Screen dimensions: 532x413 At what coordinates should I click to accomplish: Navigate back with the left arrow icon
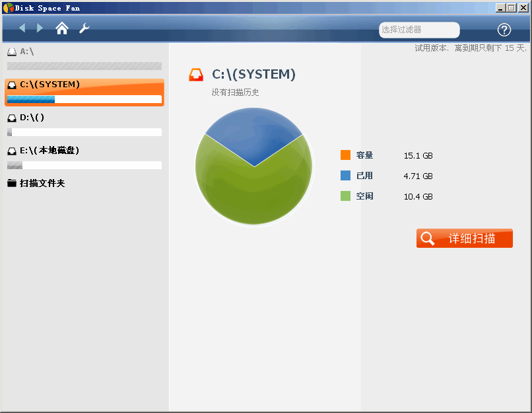click(x=22, y=29)
